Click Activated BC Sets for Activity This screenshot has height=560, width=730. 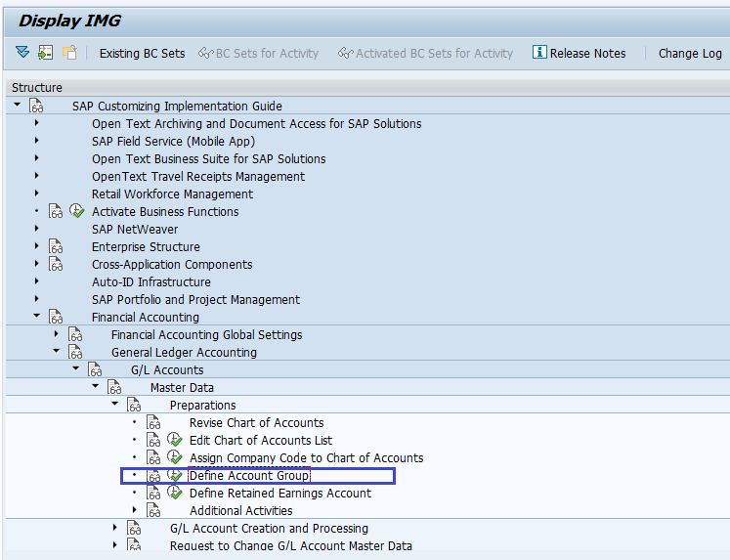click(x=425, y=54)
